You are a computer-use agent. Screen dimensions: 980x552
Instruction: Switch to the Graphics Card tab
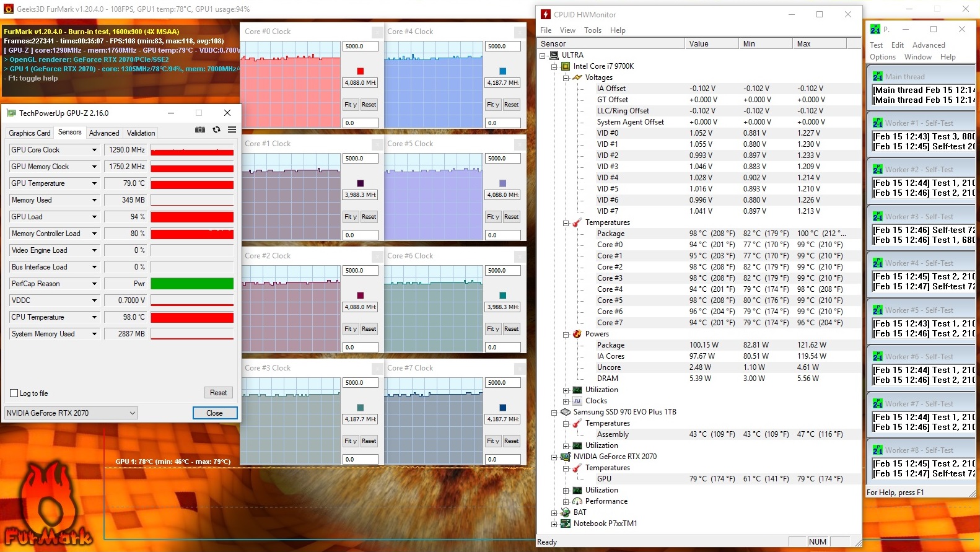pos(29,133)
